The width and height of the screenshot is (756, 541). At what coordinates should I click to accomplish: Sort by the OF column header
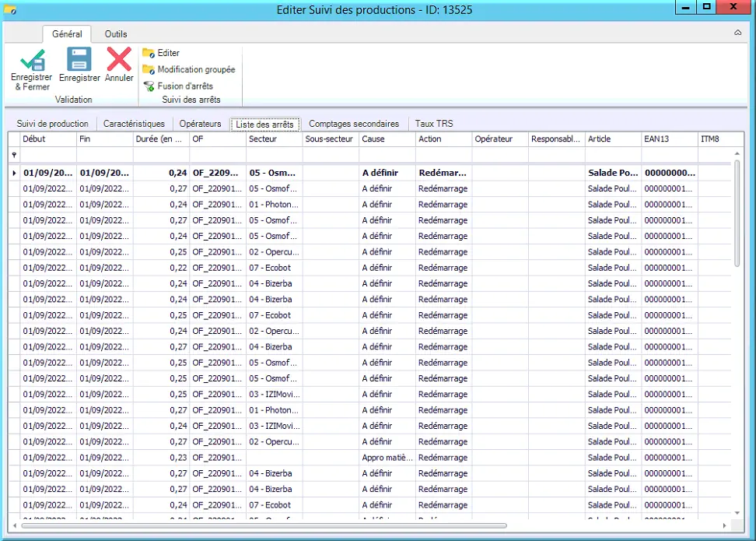pyautogui.click(x=218, y=139)
